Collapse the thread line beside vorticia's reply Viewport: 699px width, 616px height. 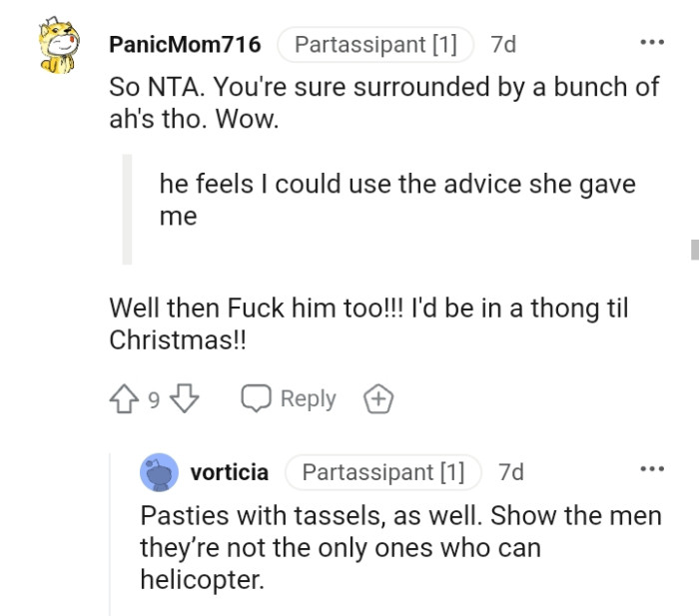110,529
